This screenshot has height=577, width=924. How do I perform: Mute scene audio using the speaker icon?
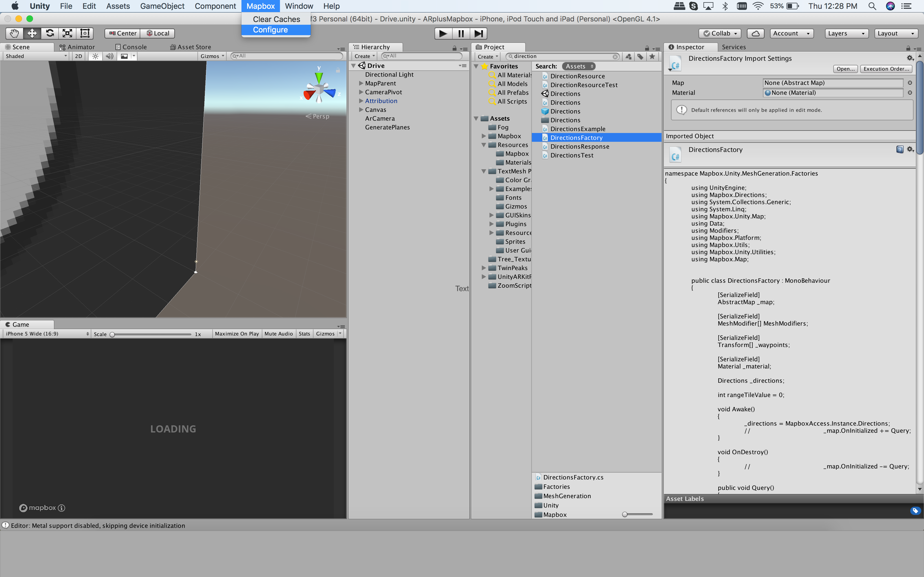coord(109,56)
